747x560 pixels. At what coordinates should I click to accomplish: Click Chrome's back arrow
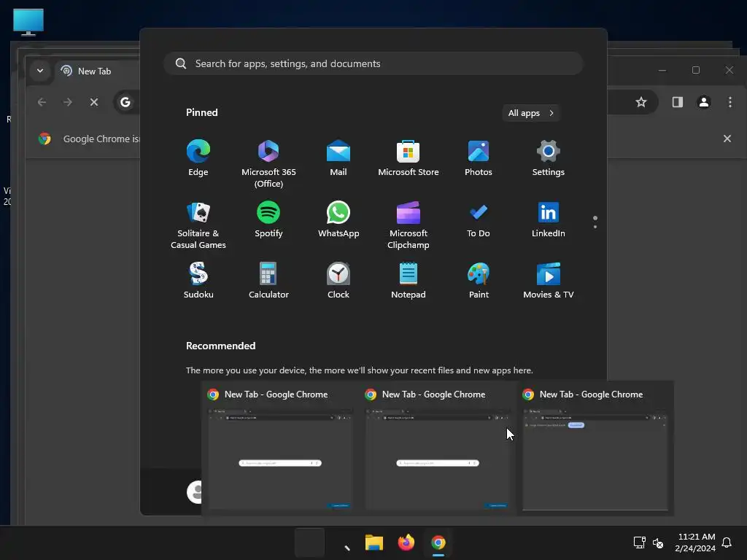click(42, 102)
